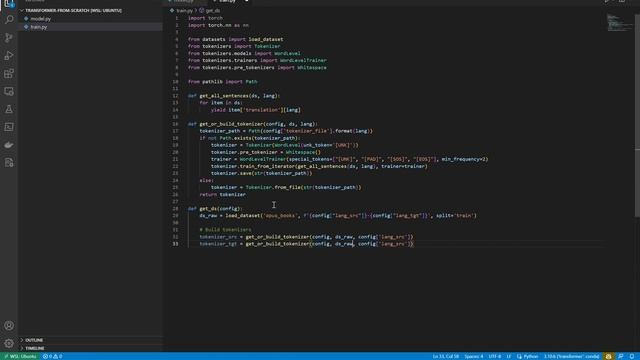Open the feedback icon in status bar
Viewport: 640px width, 360px height.
tap(621, 356)
